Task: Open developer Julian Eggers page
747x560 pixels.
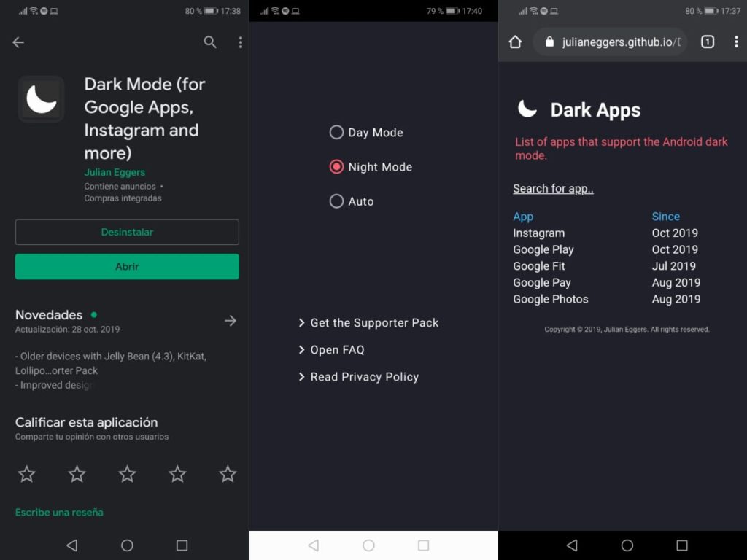Action: tap(115, 172)
